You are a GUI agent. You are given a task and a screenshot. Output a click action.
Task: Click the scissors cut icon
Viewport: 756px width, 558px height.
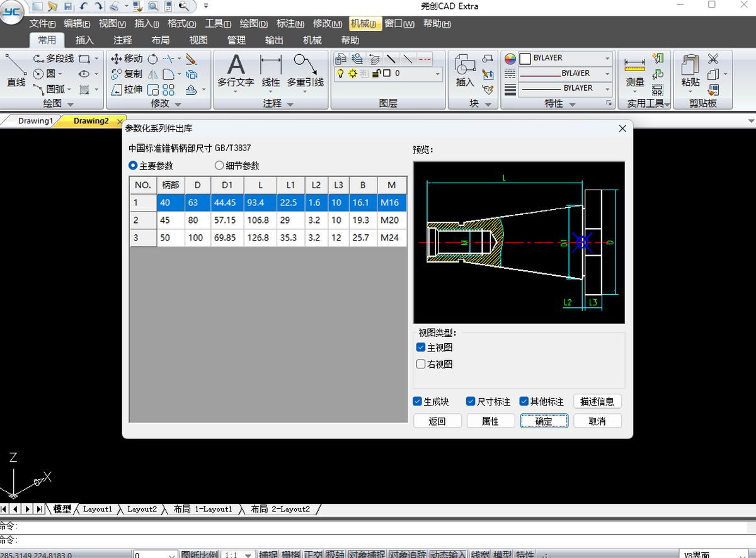[713, 59]
